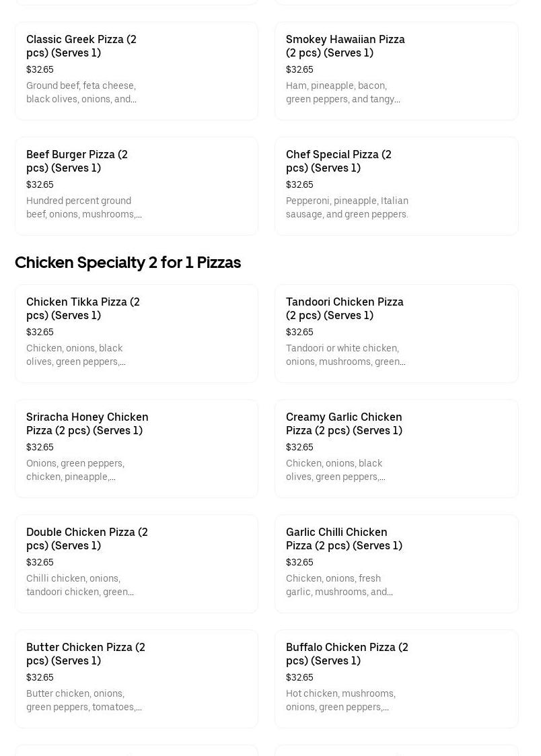The image size is (541, 756).
Task: Select the Classic Greek Pizza menu item
Action: coord(136,71)
